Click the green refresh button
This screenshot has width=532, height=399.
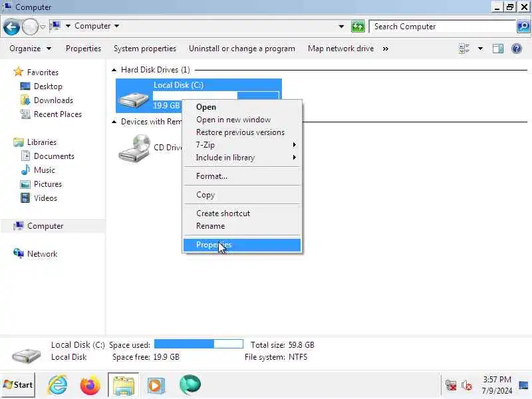[358, 27]
